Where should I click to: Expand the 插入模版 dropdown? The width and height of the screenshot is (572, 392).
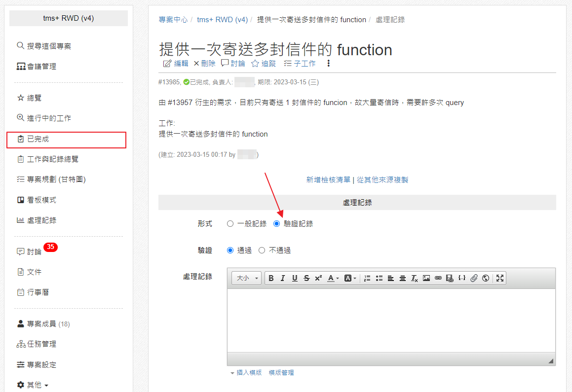(x=246, y=373)
